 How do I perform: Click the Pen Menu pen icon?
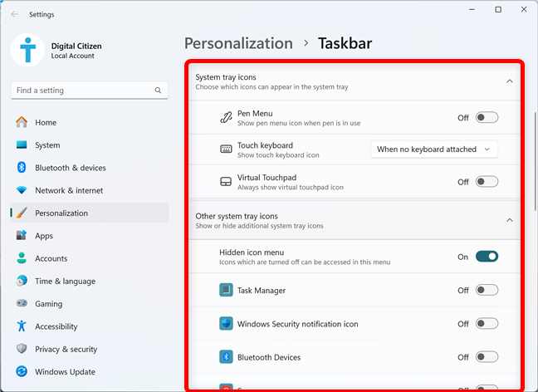pyautogui.click(x=226, y=118)
